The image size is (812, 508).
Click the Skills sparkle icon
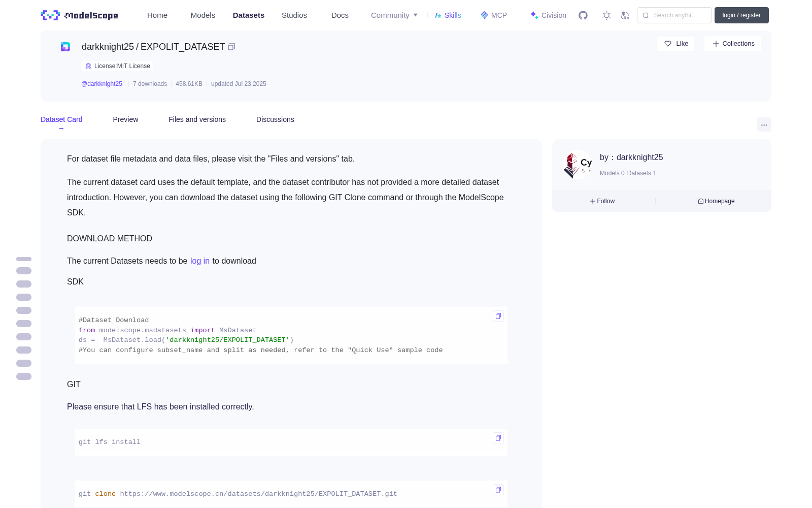[x=438, y=15]
